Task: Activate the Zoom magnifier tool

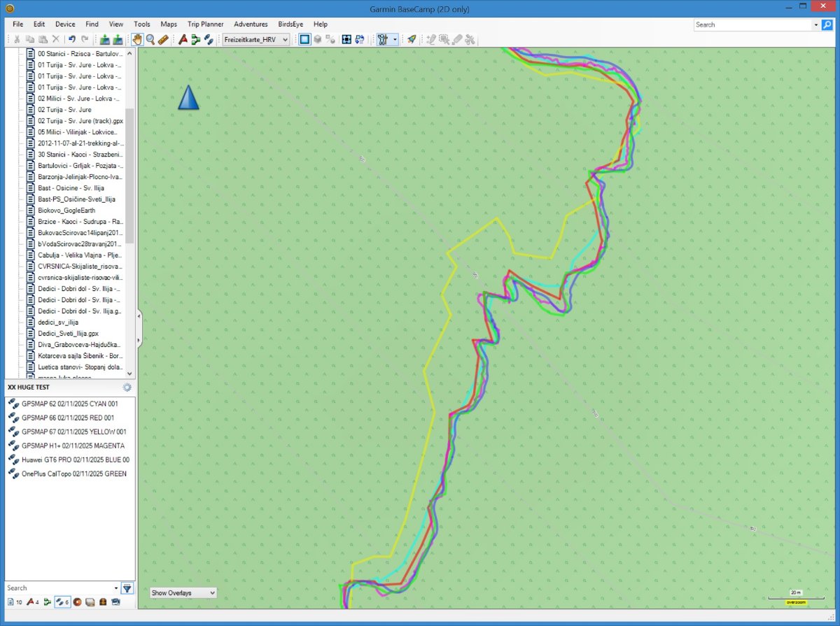Action: click(150, 40)
